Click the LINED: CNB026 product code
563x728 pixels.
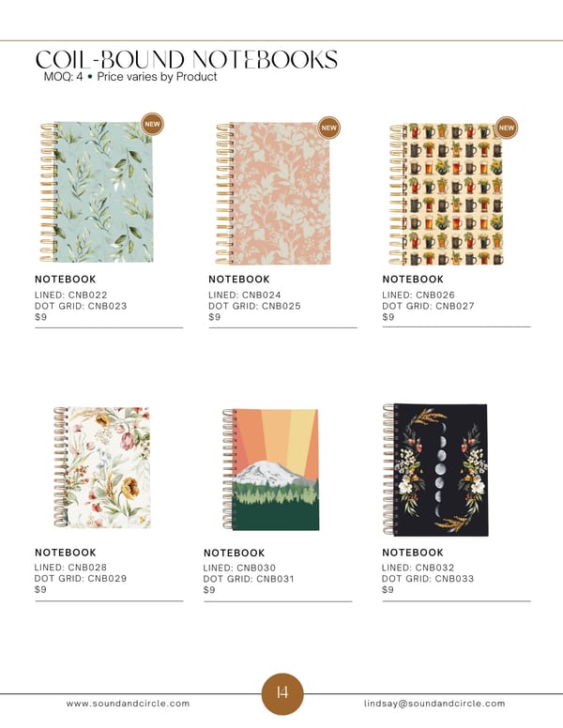pyautogui.click(x=418, y=295)
